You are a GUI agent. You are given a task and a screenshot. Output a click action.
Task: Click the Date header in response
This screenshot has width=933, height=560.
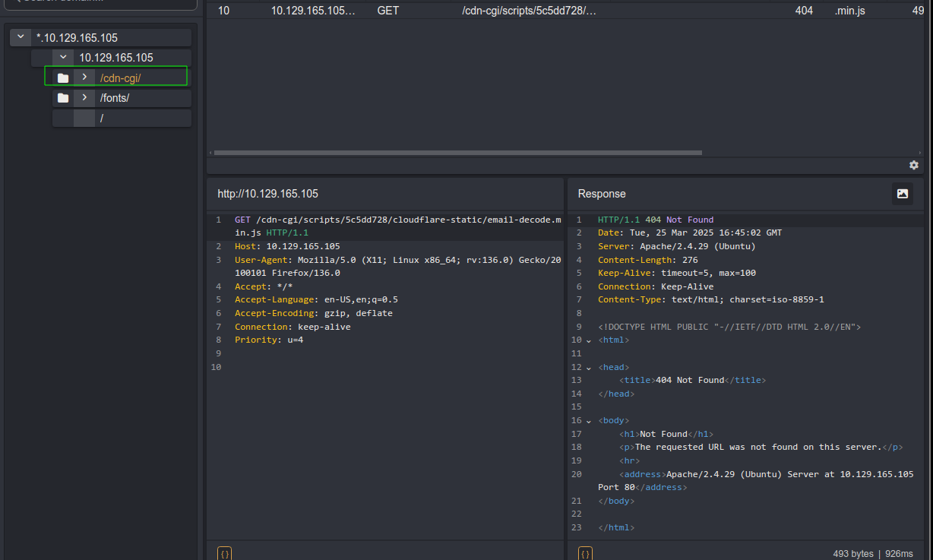(x=690, y=233)
